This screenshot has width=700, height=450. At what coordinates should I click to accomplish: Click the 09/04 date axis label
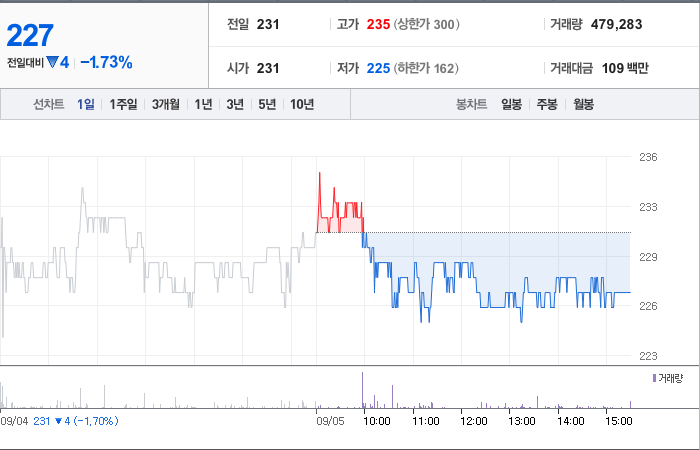[x=14, y=421]
